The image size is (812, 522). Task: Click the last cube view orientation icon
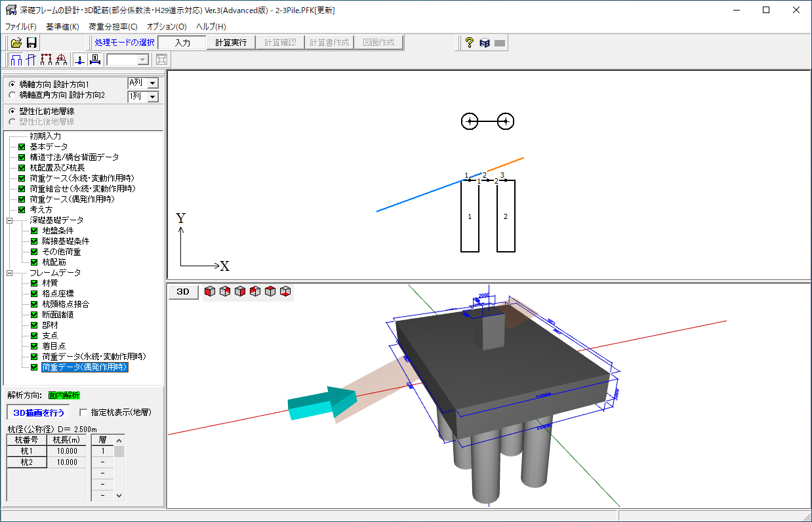[x=285, y=292]
